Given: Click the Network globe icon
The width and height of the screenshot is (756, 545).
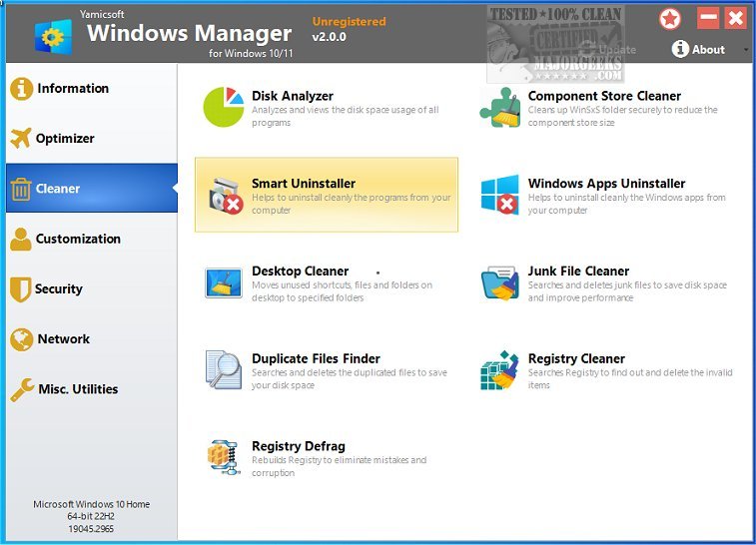Looking at the screenshot, I should pos(21,339).
